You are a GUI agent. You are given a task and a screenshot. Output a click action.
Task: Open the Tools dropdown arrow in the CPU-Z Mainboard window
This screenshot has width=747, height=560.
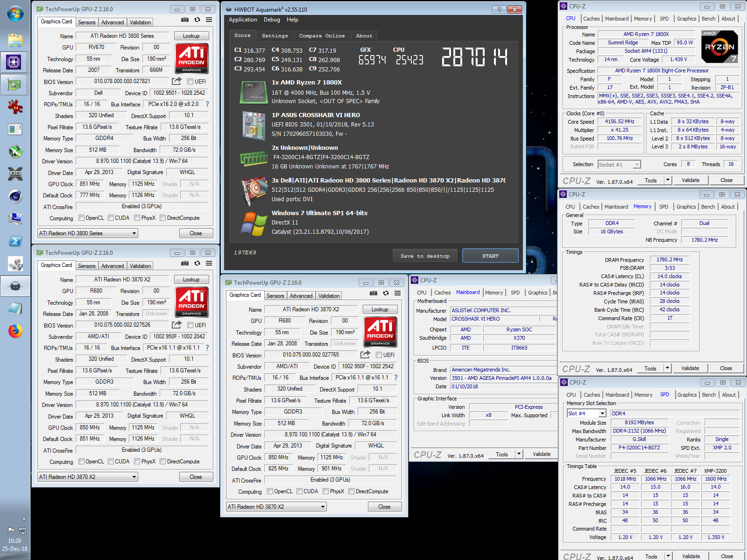[519, 454]
